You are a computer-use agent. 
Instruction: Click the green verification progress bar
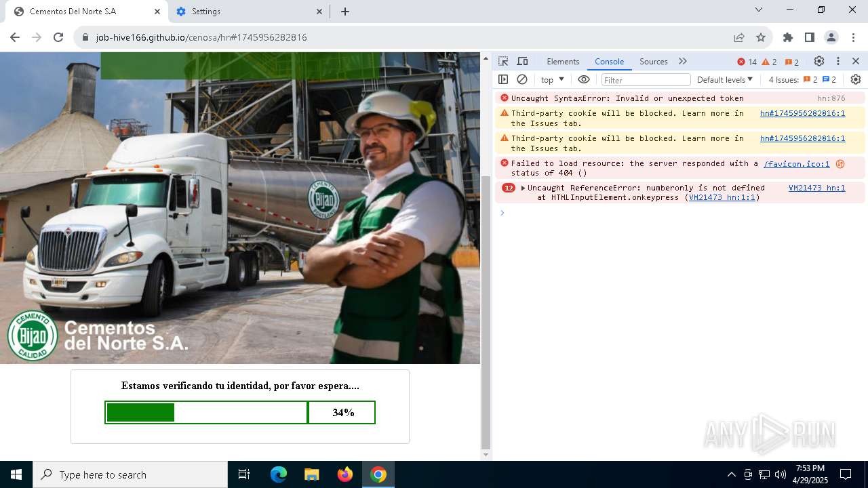pyautogui.click(x=206, y=412)
